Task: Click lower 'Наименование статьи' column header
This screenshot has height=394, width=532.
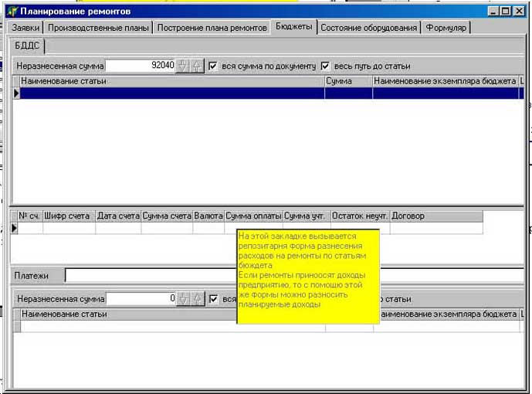Action: pyautogui.click(x=129, y=314)
